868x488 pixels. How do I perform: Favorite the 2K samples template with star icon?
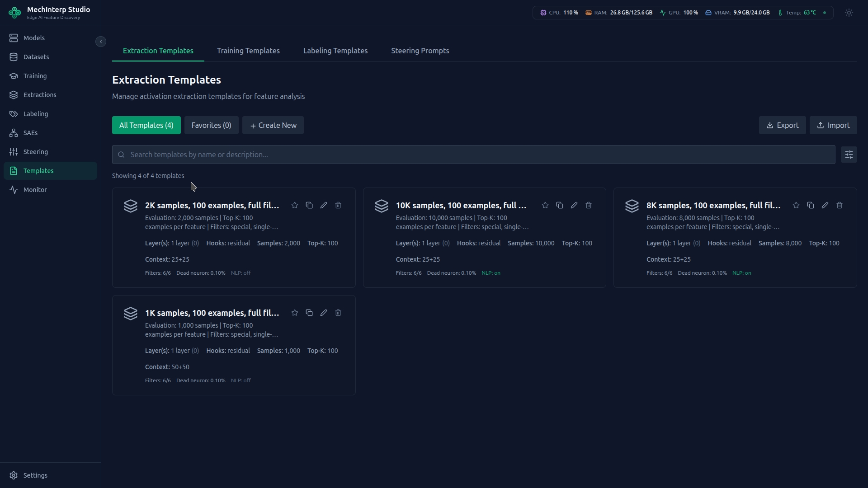tap(295, 205)
